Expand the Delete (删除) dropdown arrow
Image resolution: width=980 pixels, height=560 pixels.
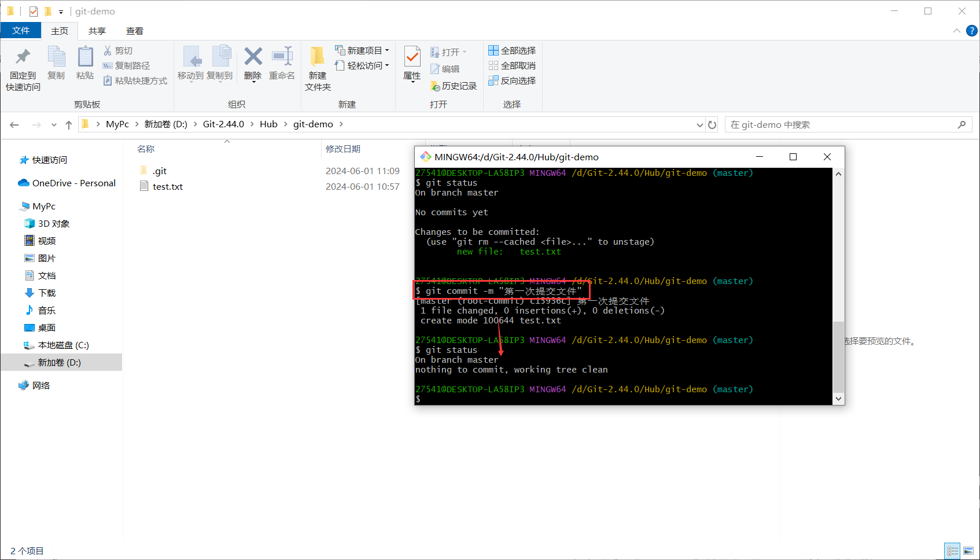(253, 82)
